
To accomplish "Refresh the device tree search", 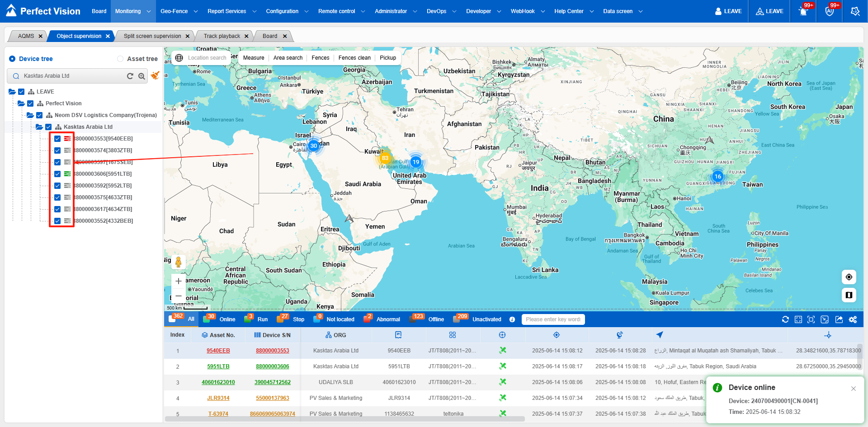I will tap(130, 76).
